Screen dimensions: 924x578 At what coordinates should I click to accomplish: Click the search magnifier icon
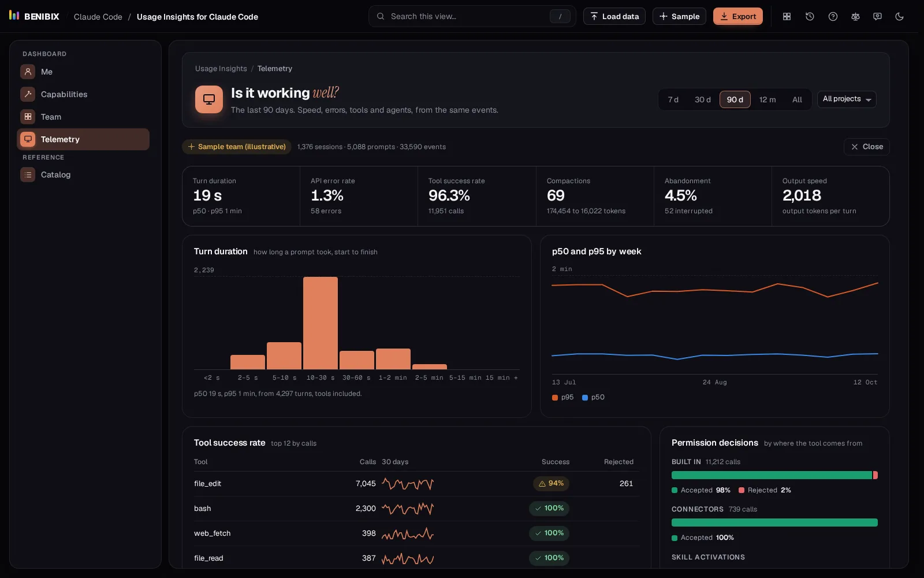point(381,16)
